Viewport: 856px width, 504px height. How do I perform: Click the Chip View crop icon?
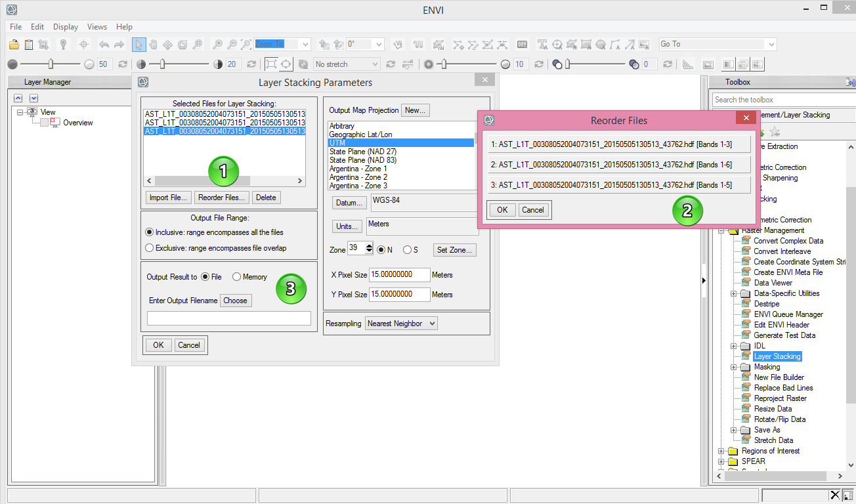coord(43,44)
